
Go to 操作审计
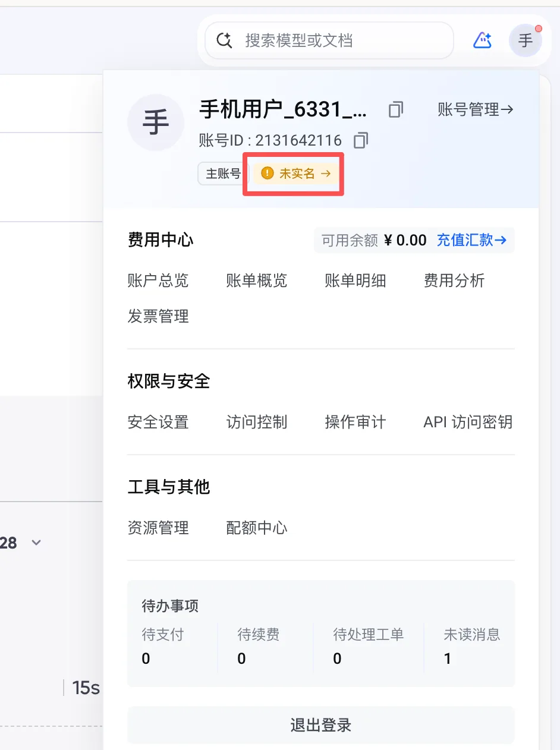coord(355,423)
